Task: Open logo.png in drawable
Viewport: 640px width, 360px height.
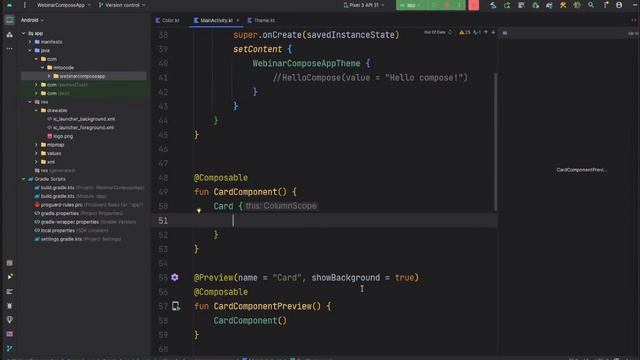Action: [60, 136]
